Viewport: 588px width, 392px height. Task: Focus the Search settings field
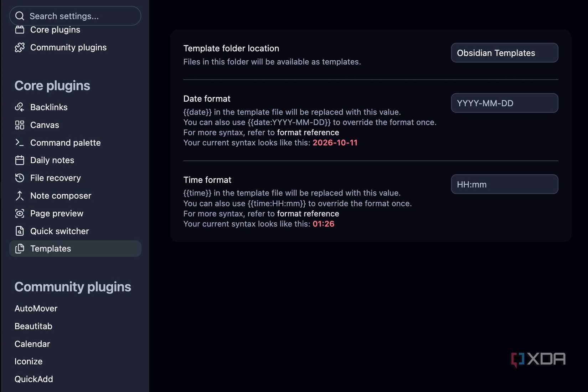click(75, 16)
